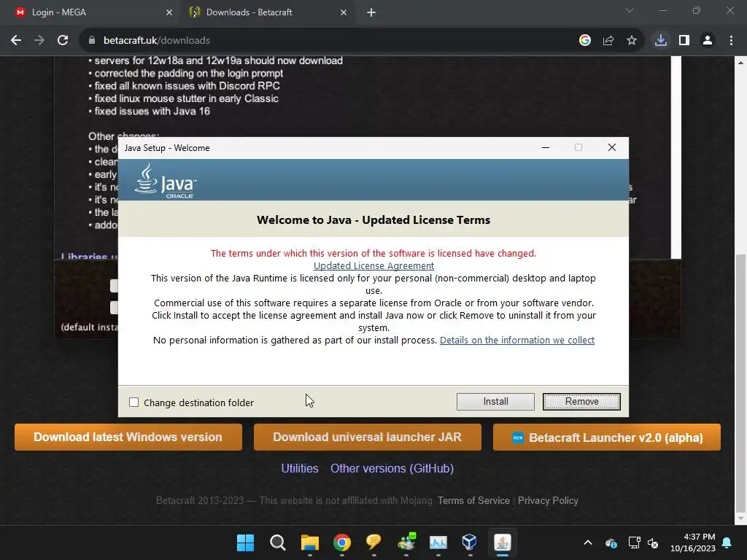Click the Install button in Java Setup

click(495, 402)
